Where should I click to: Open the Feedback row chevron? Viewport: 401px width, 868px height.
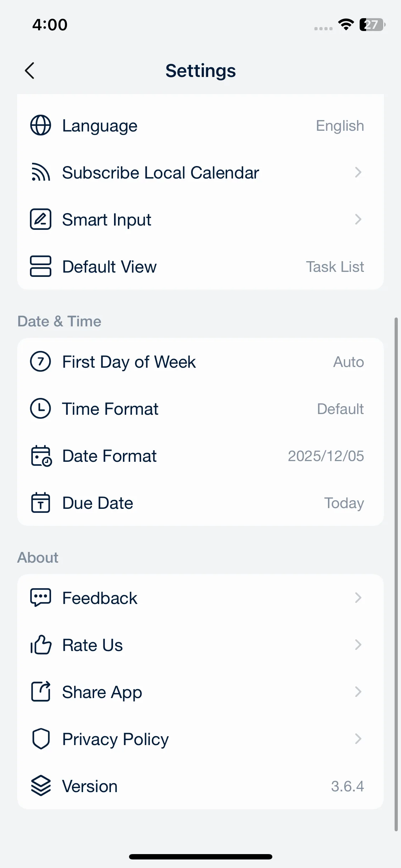[358, 598]
